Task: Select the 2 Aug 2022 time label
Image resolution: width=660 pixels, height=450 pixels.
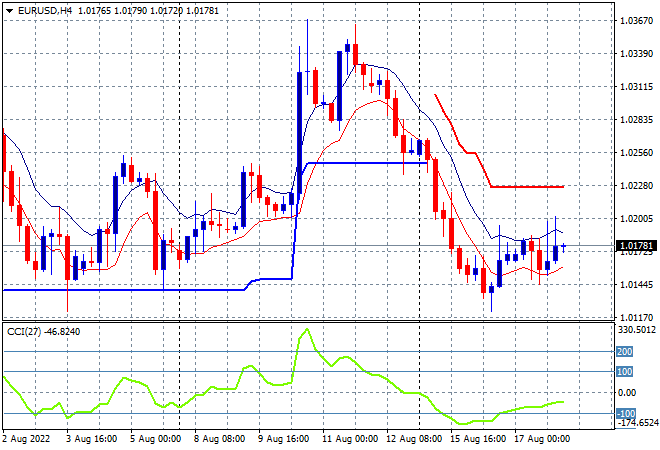Action: 26,439
